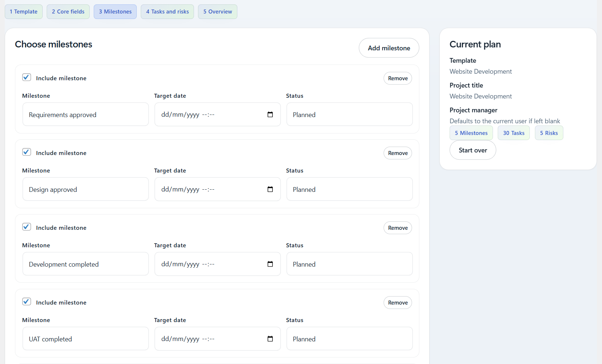602x364 pixels.
Task: Remove the UAT completed milestone
Action: pyautogui.click(x=398, y=303)
